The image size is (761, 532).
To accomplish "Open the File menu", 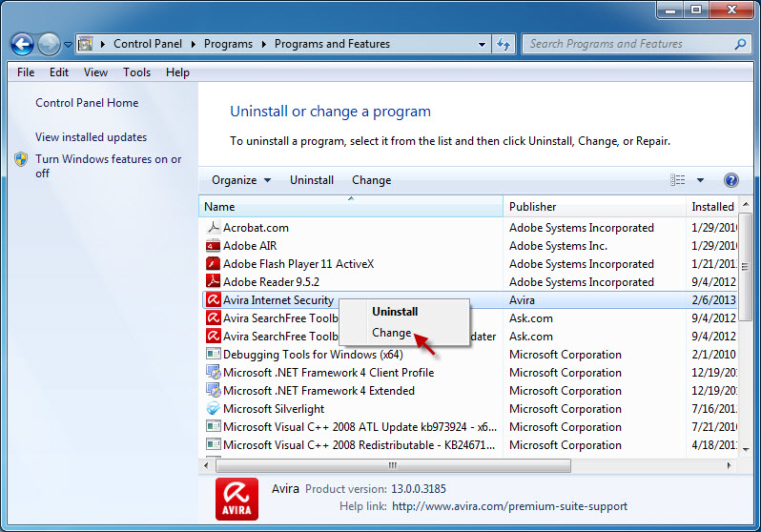I will 26,72.
